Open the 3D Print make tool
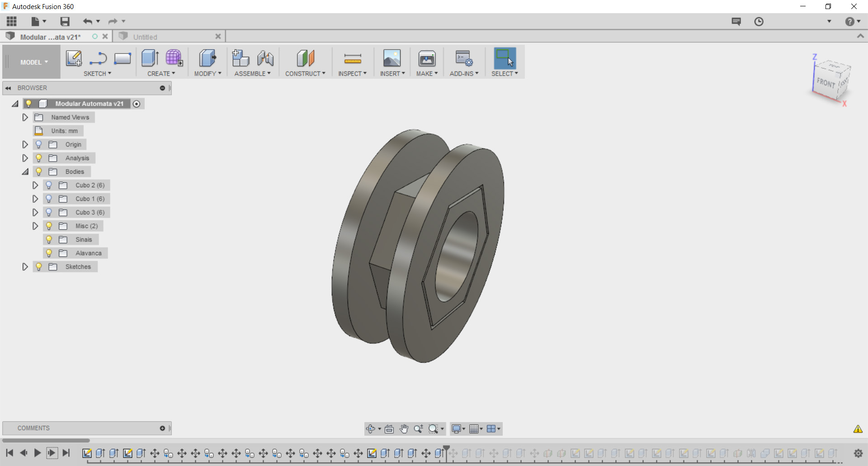This screenshot has height=466, width=868. coord(427,58)
